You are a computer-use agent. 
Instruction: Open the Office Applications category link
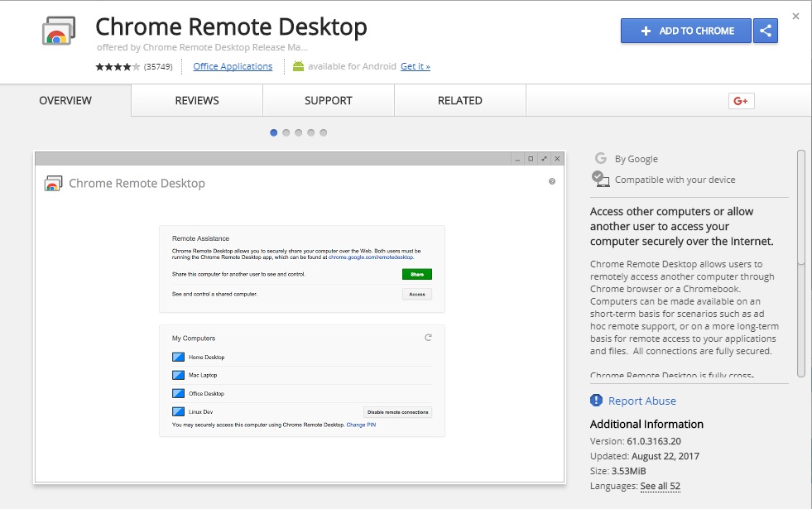tap(233, 66)
